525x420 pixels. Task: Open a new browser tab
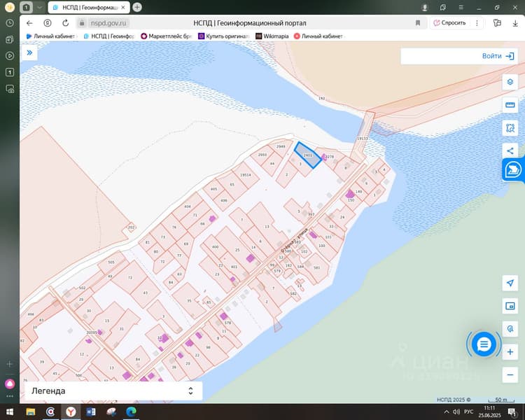(x=137, y=7)
